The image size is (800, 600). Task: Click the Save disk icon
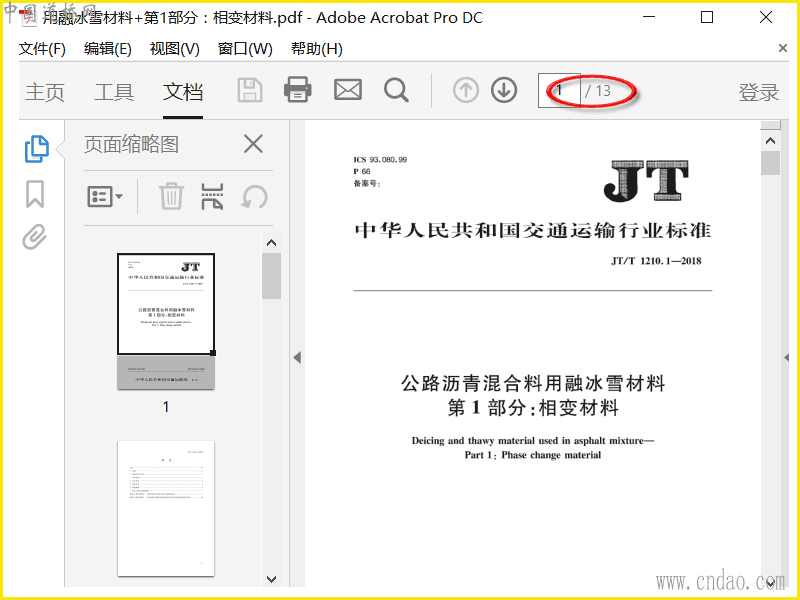(x=250, y=91)
